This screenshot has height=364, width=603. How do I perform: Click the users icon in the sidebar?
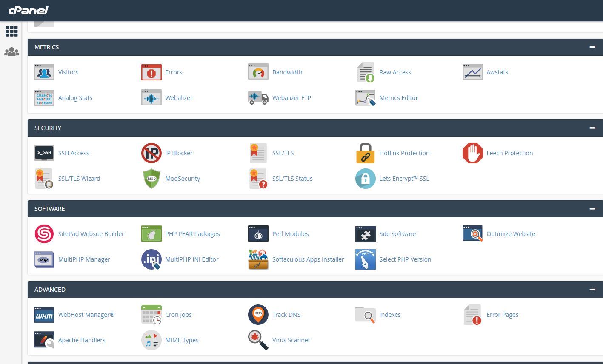click(11, 52)
